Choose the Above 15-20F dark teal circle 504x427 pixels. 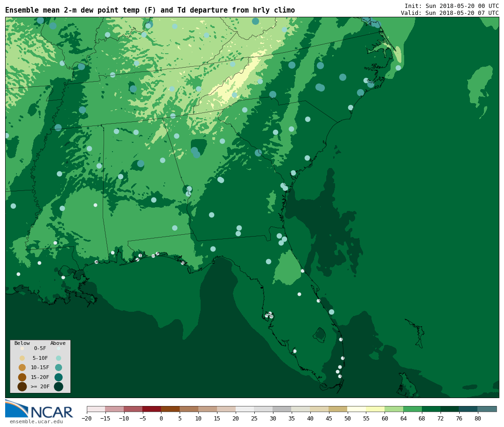(58, 377)
